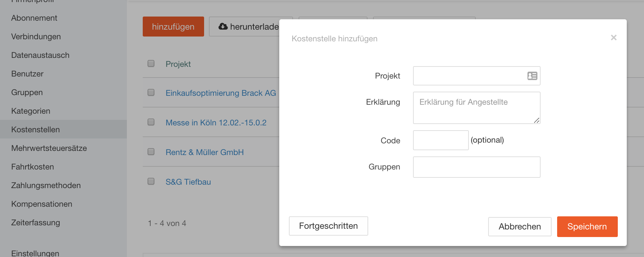644x257 pixels.
Task: Select the Rentz & Müller GmbH checkbox
Action: (151, 152)
